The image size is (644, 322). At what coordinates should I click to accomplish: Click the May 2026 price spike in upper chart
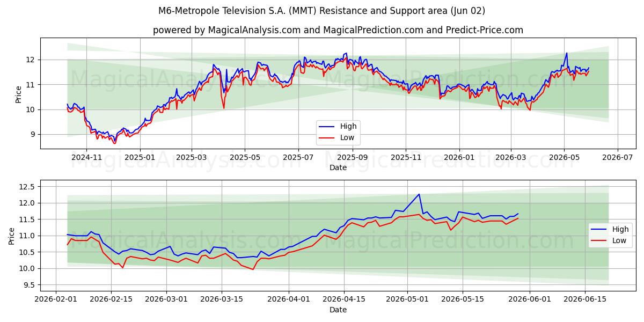click(x=566, y=53)
